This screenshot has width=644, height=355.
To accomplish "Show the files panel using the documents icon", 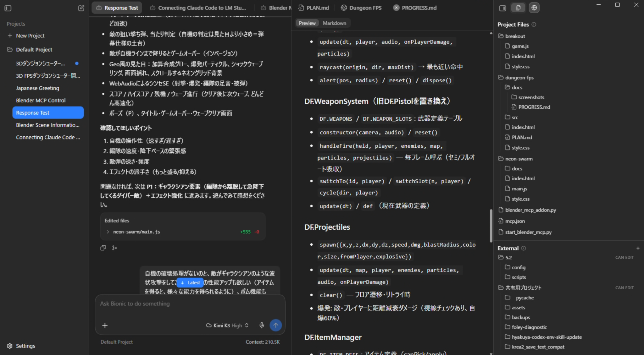I will (518, 8).
